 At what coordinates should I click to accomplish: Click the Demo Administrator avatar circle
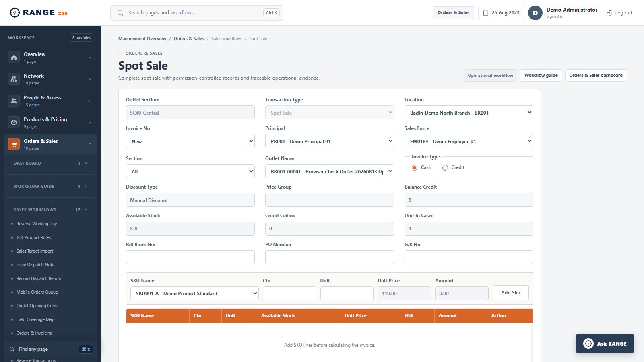coord(535,13)
